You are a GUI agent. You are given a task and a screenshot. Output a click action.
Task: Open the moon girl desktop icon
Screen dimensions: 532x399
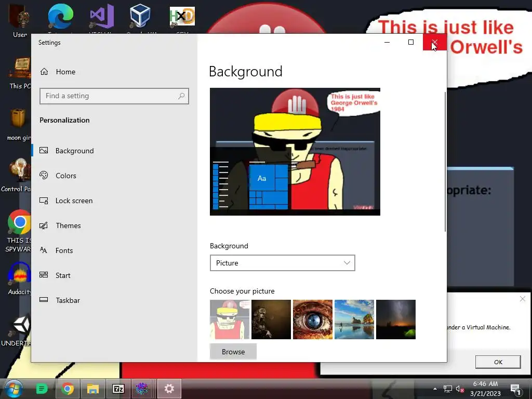[18, 125]
